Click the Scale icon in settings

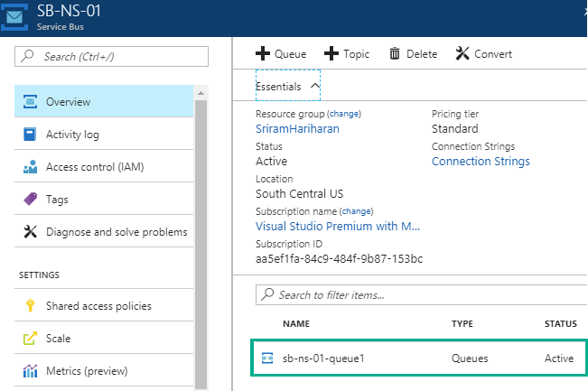(x=29, y=339)
